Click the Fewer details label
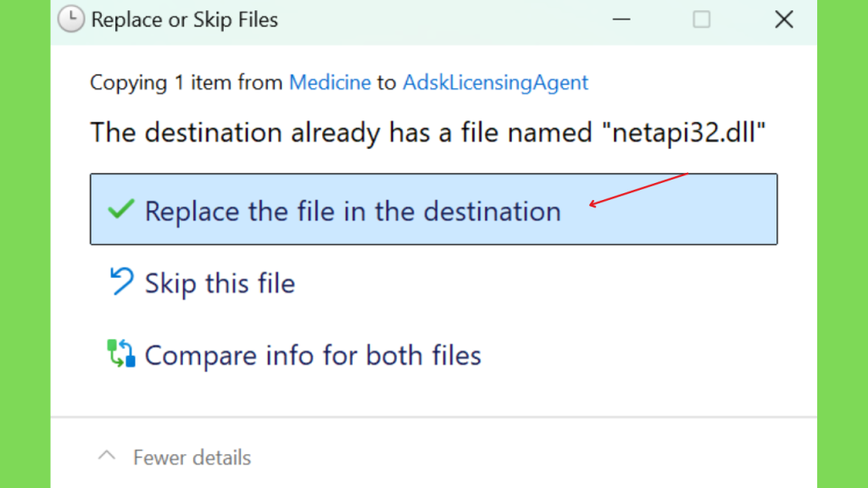Screen dimensions: 868x488 (192, 457)
